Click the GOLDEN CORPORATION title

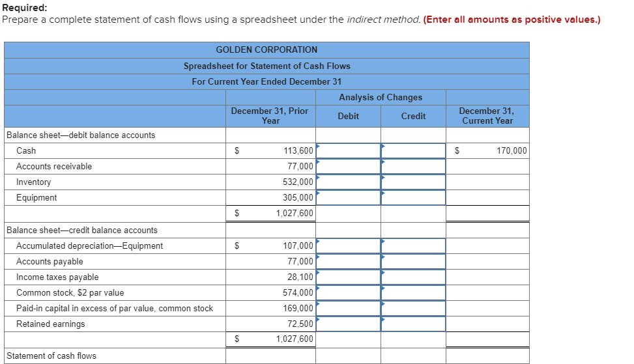(x=267, y=49)
